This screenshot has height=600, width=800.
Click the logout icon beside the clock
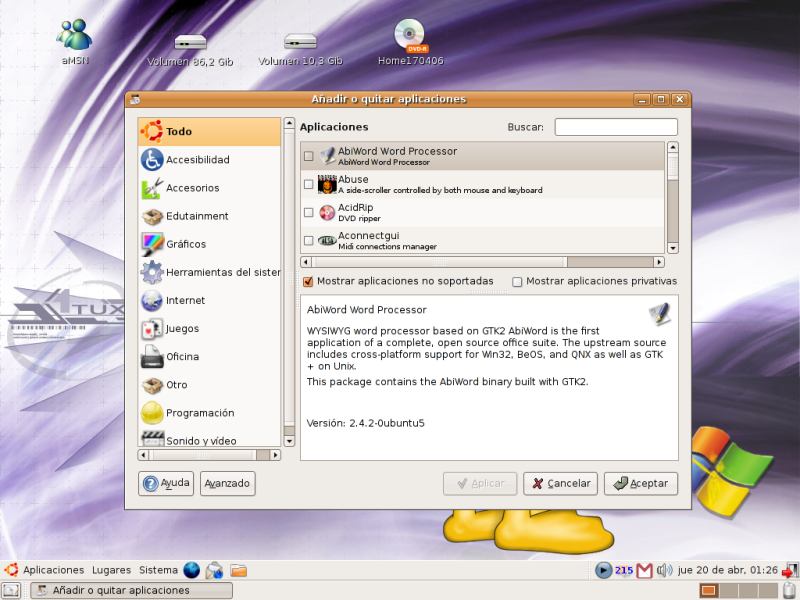click(790, 570)
